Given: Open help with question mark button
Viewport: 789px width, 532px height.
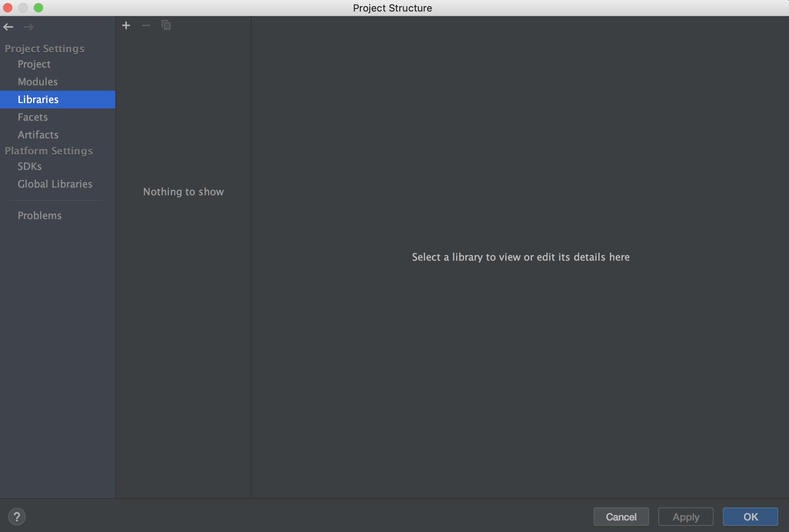Looking at the screenshot, I should 17,517.
